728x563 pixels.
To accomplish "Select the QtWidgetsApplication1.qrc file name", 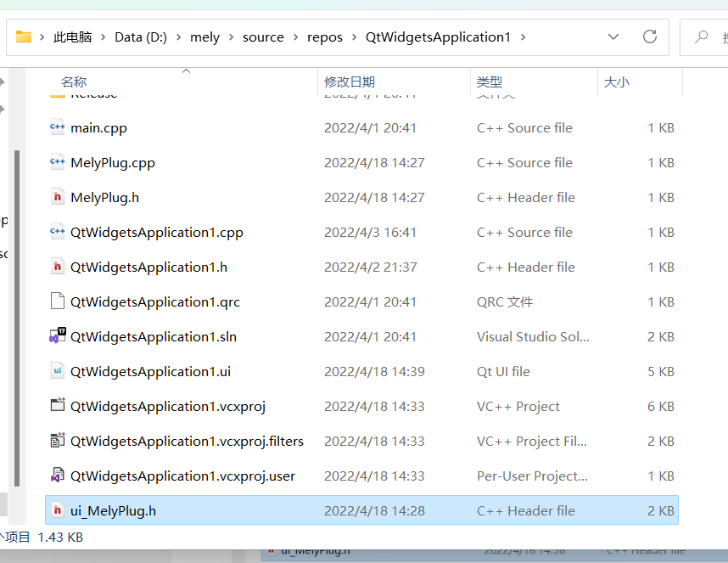I will 155,302.
